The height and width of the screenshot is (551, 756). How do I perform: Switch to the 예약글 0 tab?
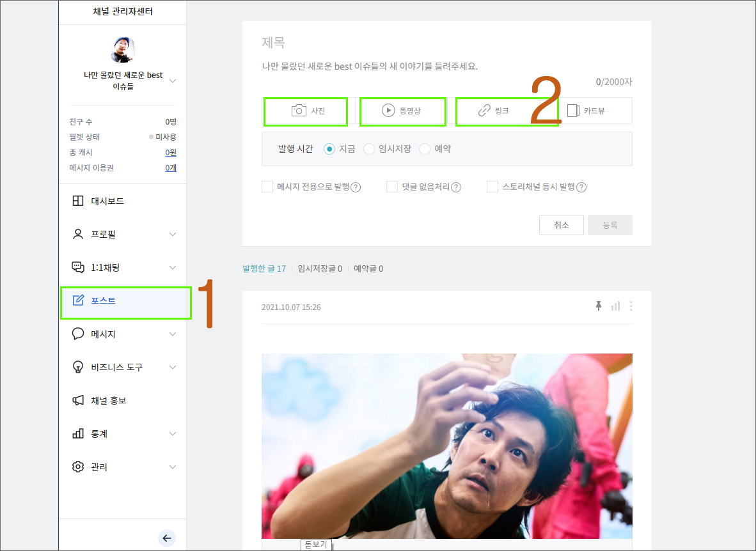tap(368, 268)
